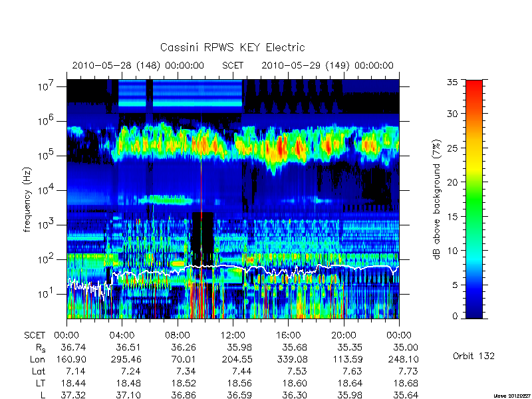The height and width of the screenshot is (399, 532).
Task: Click time tick label '04:00'
Action: pos(122,335)
